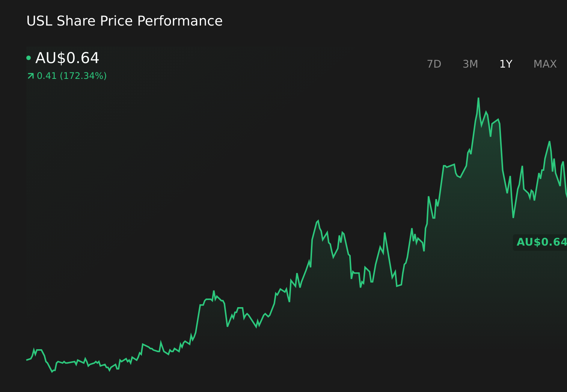Switch to the 3M view
Screen dimensions: 567x392
tap(470, 64)
